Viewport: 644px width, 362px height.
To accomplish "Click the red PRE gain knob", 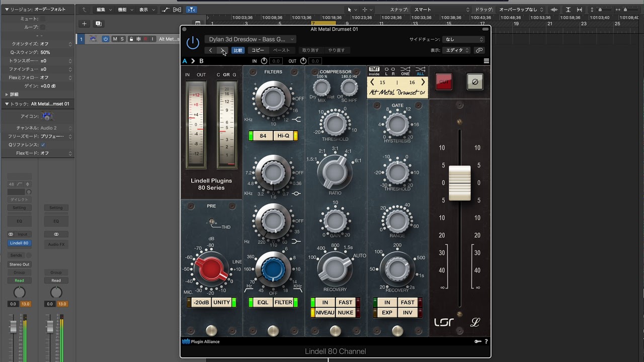I will 212,269.
